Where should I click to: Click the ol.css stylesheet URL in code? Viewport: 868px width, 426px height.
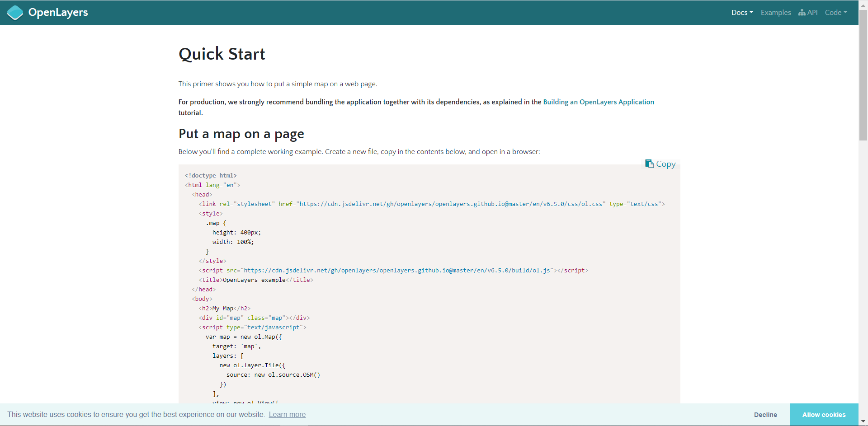pos(451,204)
